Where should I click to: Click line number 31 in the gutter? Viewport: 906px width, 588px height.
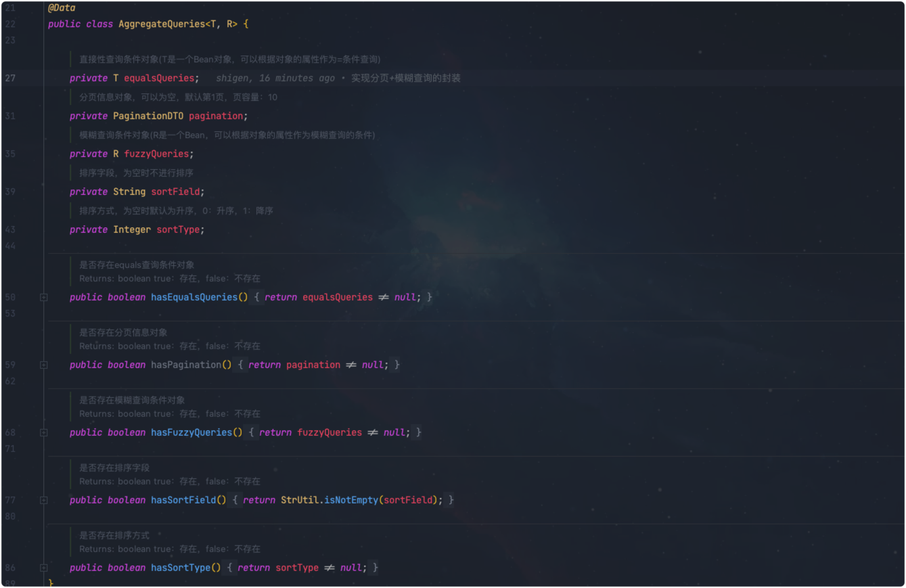point(9,116)
